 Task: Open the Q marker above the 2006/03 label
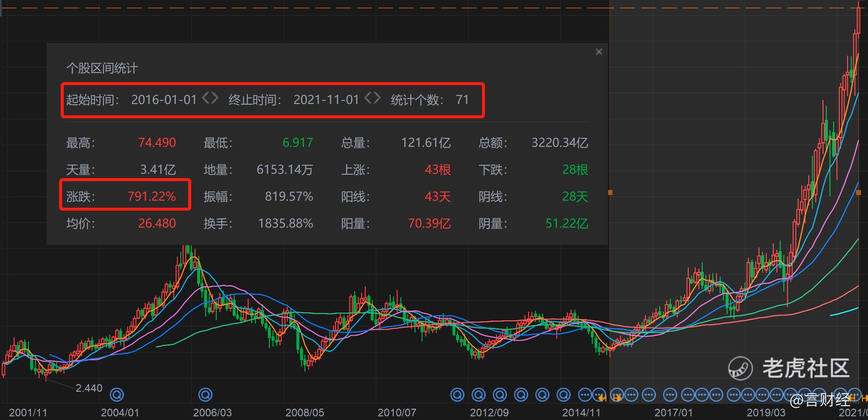(x=205, y=394)
